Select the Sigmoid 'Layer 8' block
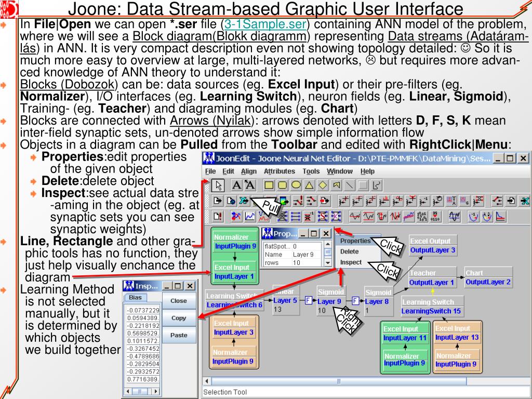 point(378,301)
